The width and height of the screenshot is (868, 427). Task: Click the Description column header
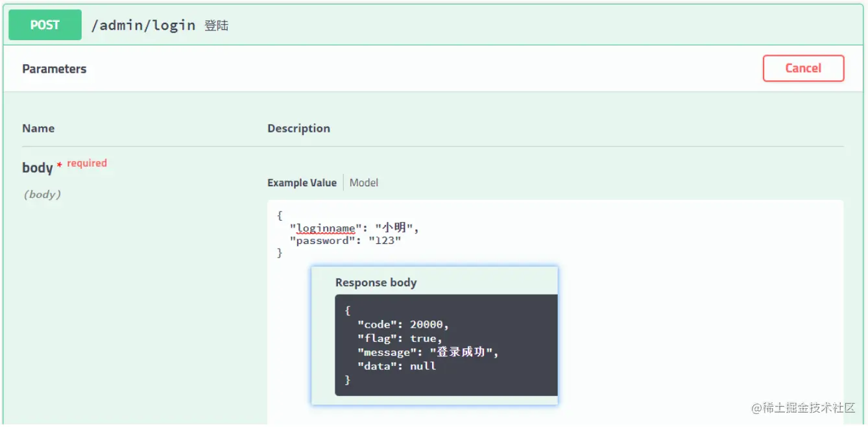point(298,128)
